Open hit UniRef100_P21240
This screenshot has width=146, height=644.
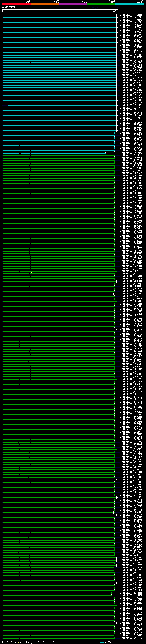pos(131,60)
